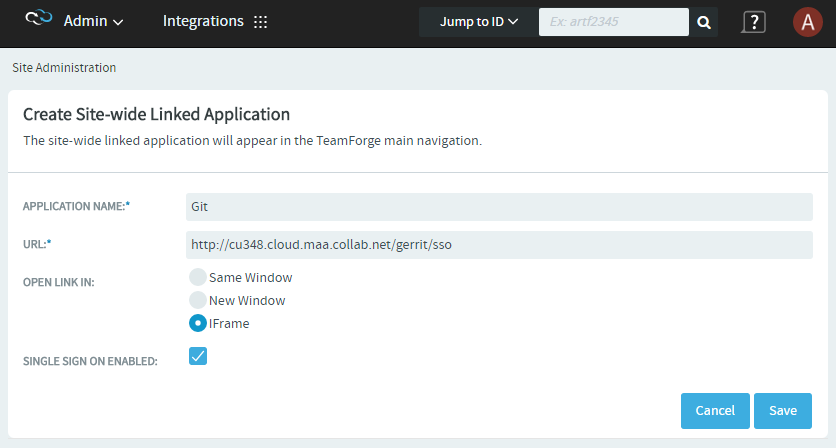The height and width of the screenshot is (448, 836).
Task: Select the Same Window radio button
Action: (x=198, y=277)
